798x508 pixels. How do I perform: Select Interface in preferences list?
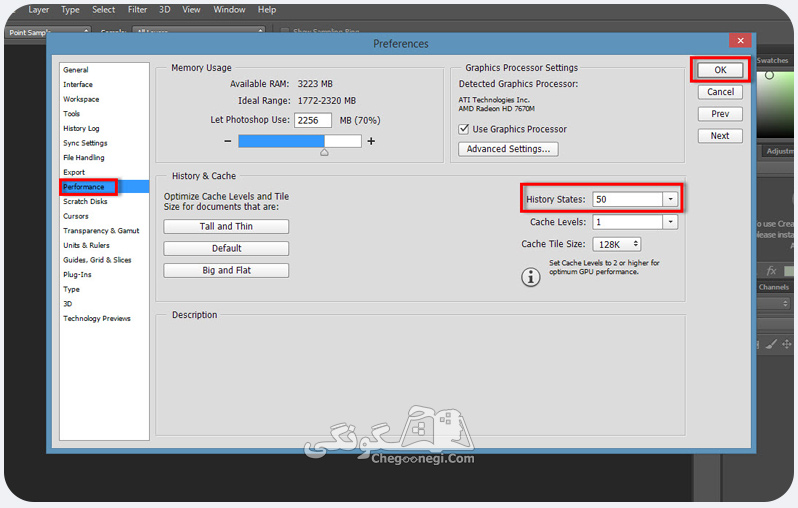click(78, 84)
